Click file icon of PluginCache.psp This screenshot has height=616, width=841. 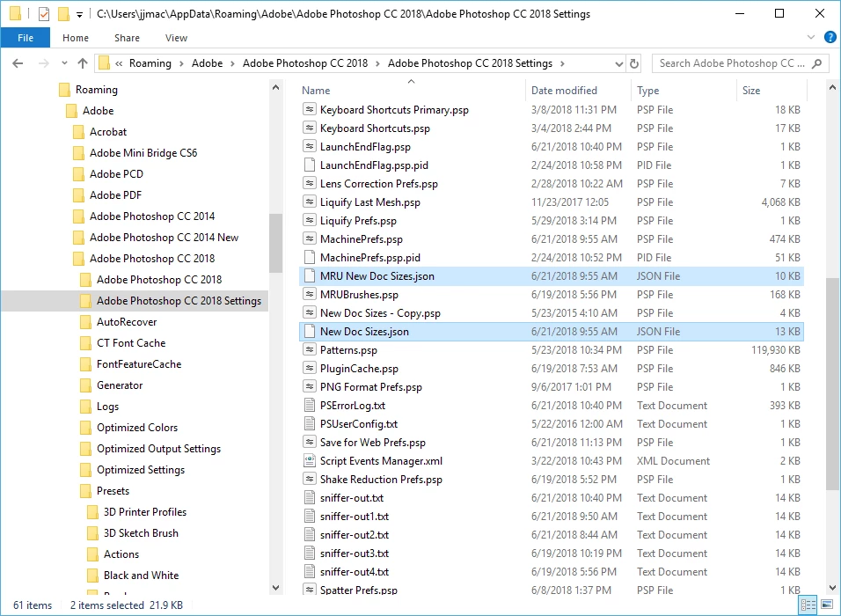309,368
